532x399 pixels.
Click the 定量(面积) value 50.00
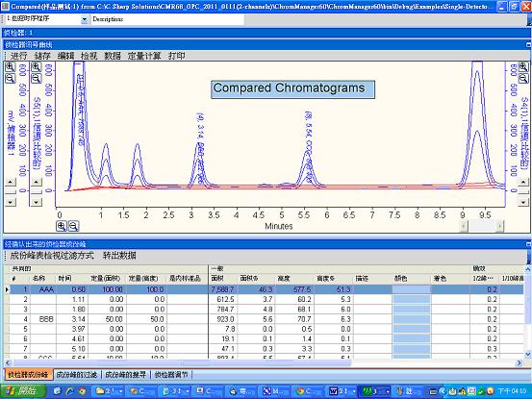pos(107,319)
